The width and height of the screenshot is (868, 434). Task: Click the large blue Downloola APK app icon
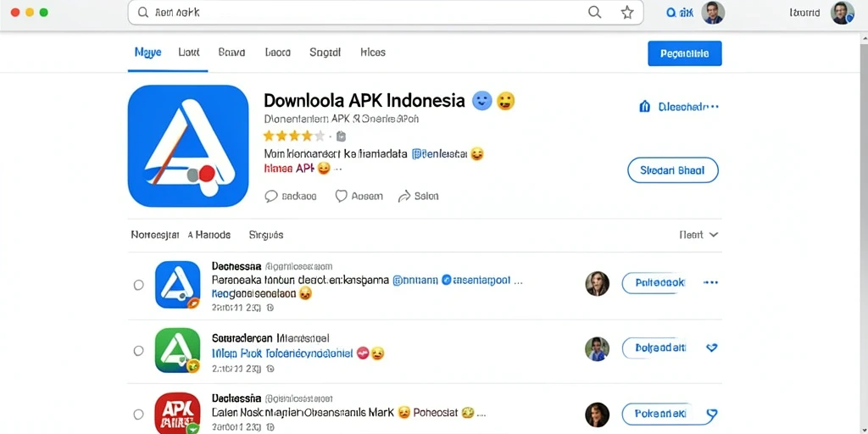click(188, 146)
